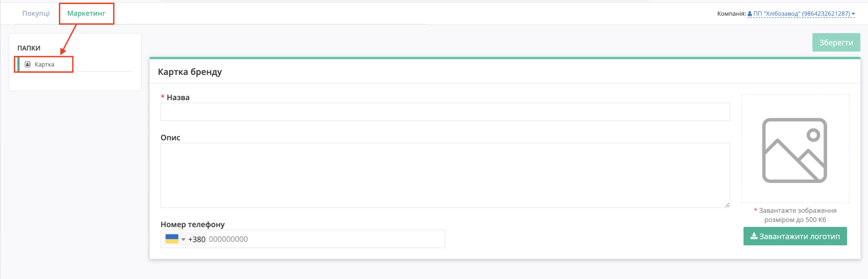Click the Ukraine flag icon
The width and height of the screenshot is (868, 279).
point(172,239)
